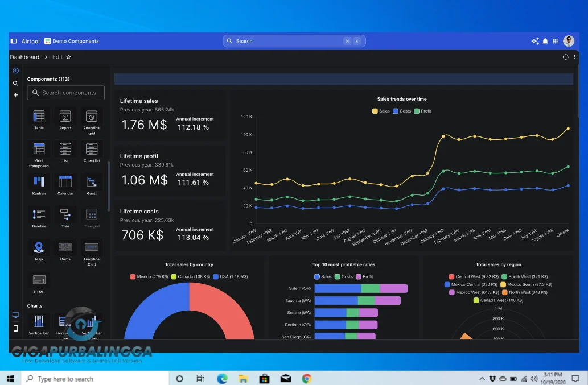Click the plain plus icon in left rail

pyautogui.click(x=16, y=95)
